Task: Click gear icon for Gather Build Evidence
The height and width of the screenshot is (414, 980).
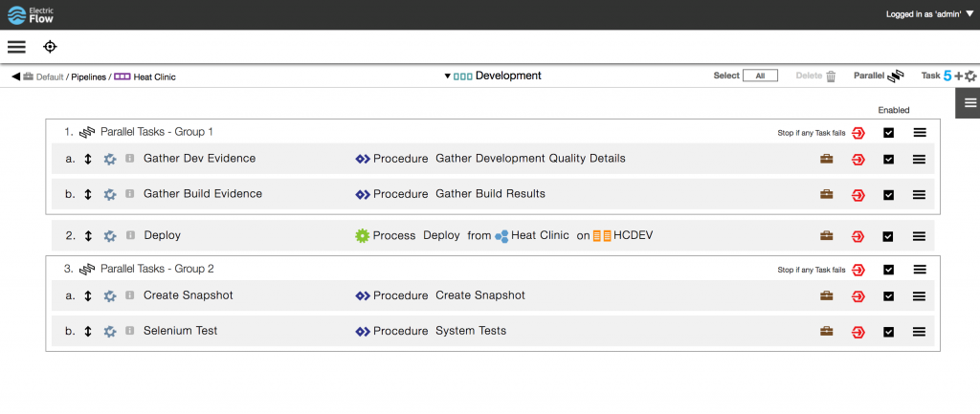Action: 110,194
